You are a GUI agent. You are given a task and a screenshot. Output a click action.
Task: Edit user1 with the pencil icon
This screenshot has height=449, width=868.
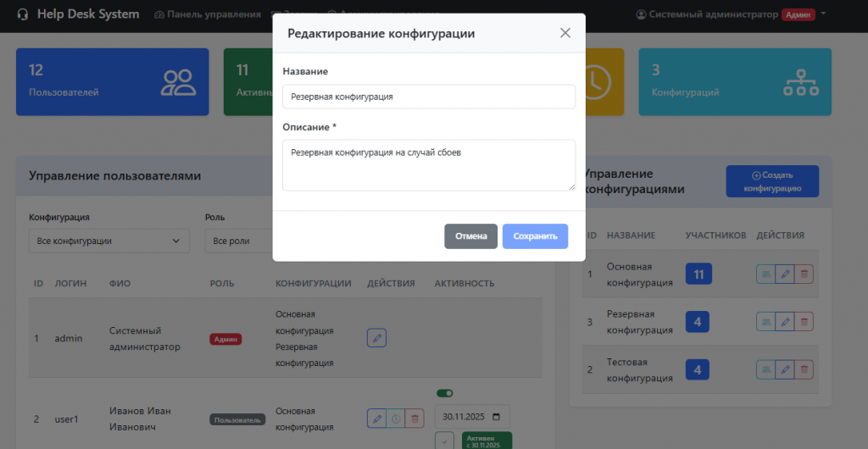(x=376, y=419)
